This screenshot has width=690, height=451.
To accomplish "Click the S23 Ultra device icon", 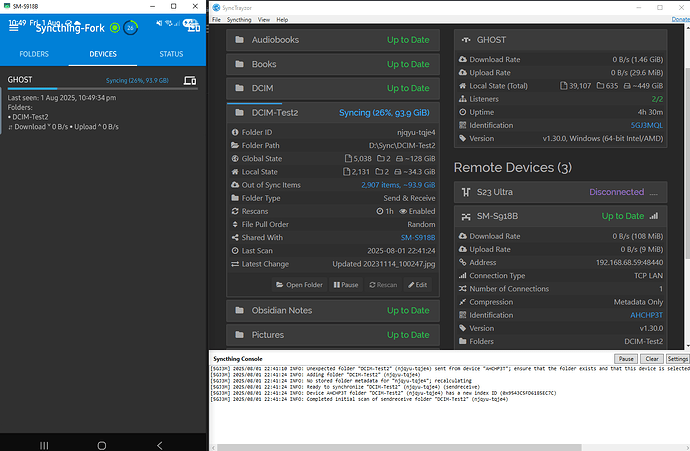I will point(466,192).
